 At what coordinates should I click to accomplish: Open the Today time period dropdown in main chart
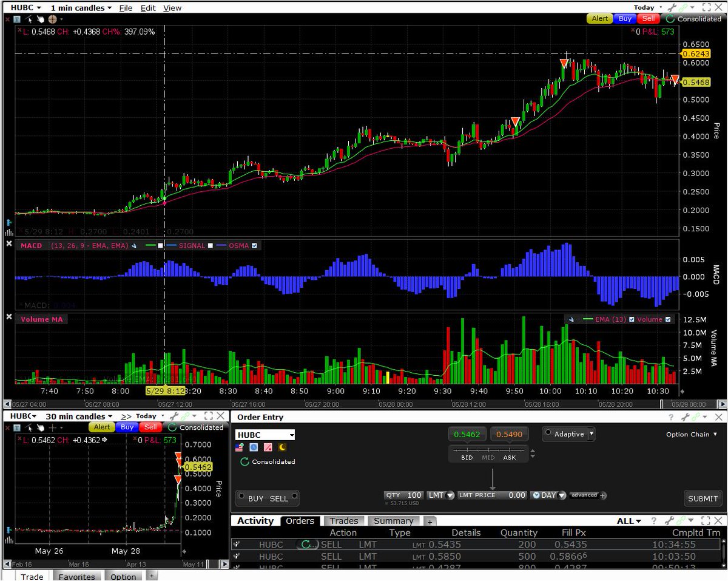click(648, 8)
